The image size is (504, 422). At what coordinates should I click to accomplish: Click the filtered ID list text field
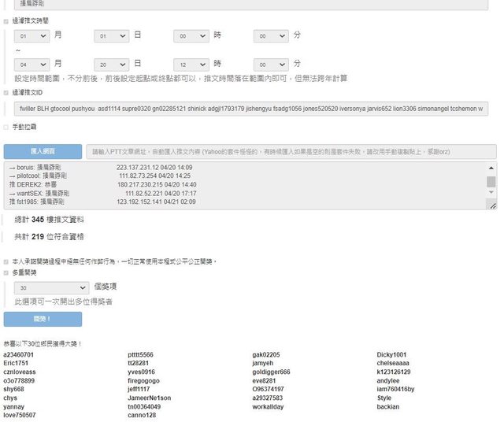[x=251, y=108]
